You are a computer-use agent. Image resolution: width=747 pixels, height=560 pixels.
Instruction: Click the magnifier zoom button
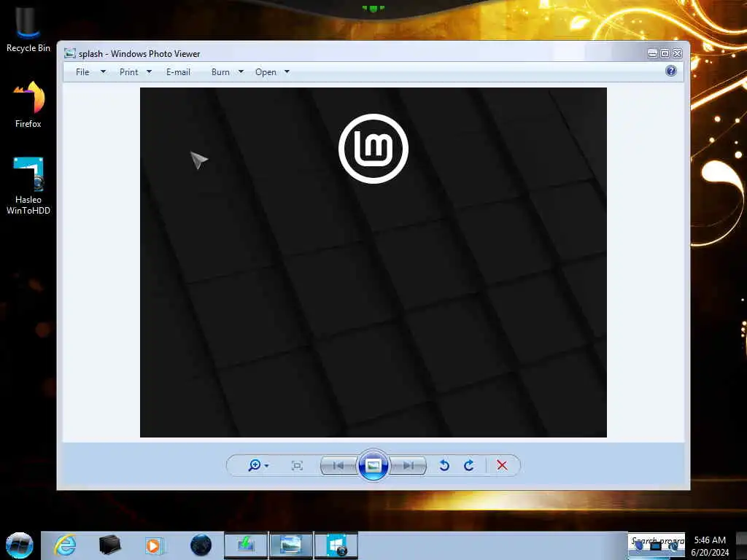click(x=255, y=465)
